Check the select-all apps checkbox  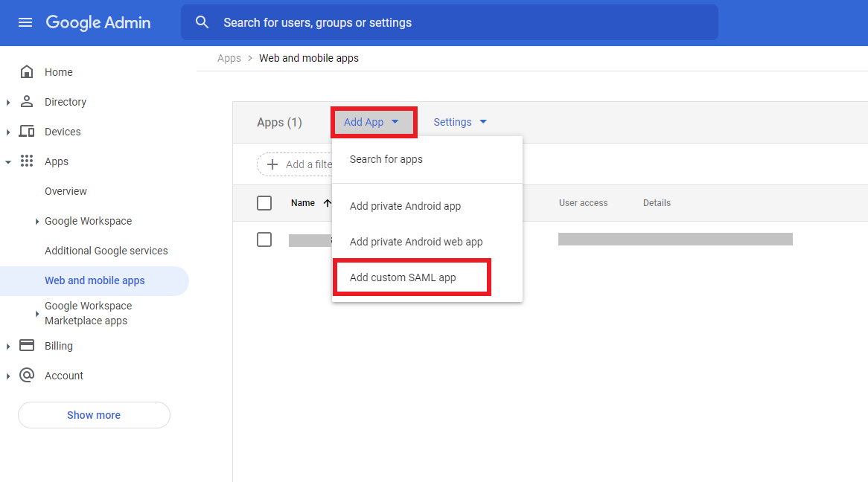[264, 202]
